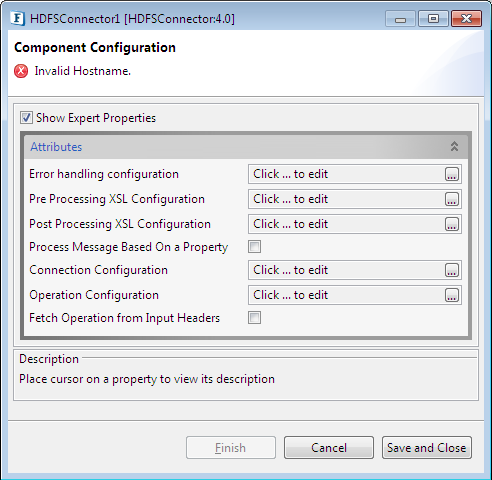Click the Save and Close button
Image resolution: width=492 pixels, height=480 pixels.
[427, 448]
